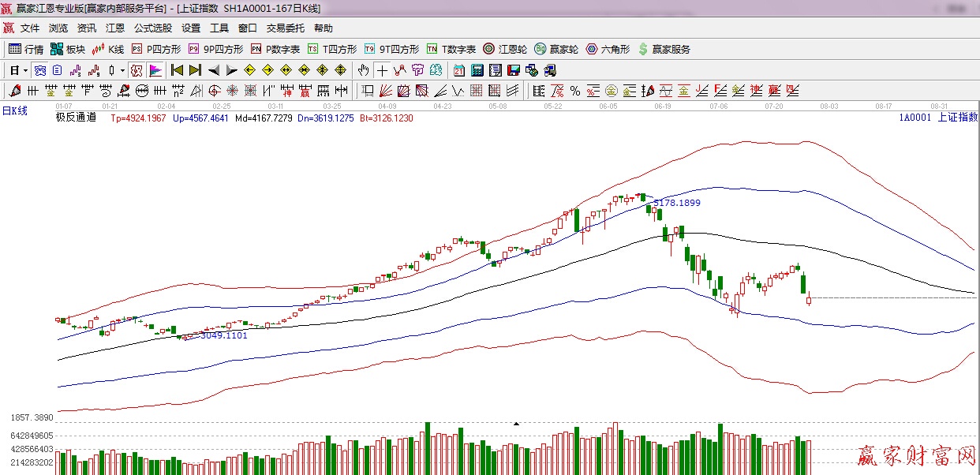Viewport: 980px width, 475px height.
Task: Click the percent sign drawing tool
Action: pos(575,91)
